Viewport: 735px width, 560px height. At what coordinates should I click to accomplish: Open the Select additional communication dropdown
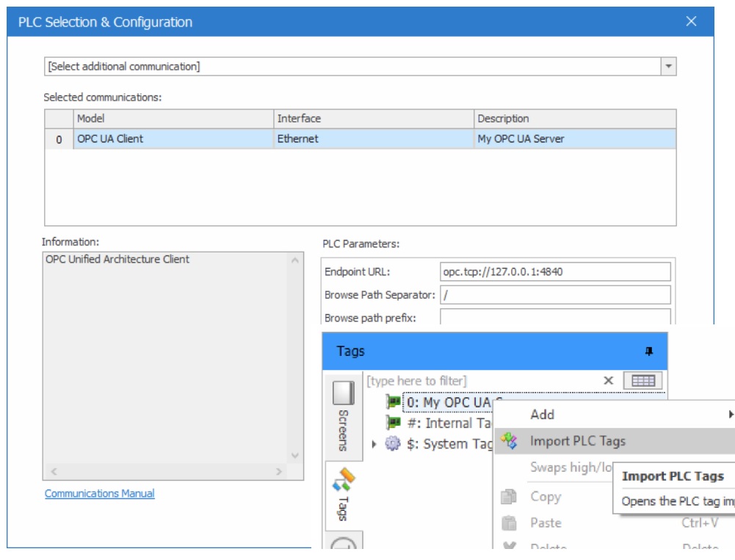pos(668,67)
